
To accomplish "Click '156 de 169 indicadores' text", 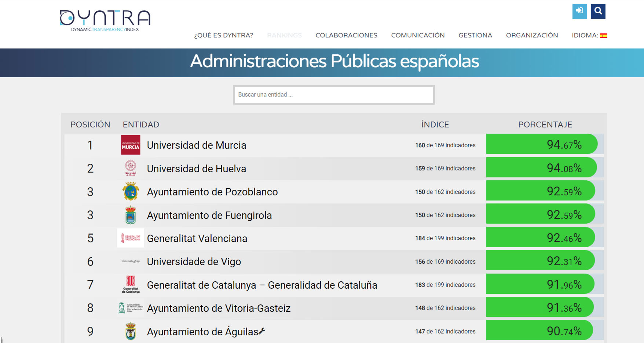I will [x=445, y=261].
